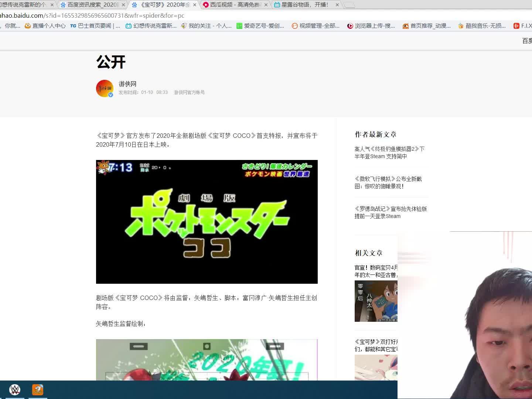
Task: Switch to the 西瓜视频 - 高清免费 tab
Action: point(235,5)
